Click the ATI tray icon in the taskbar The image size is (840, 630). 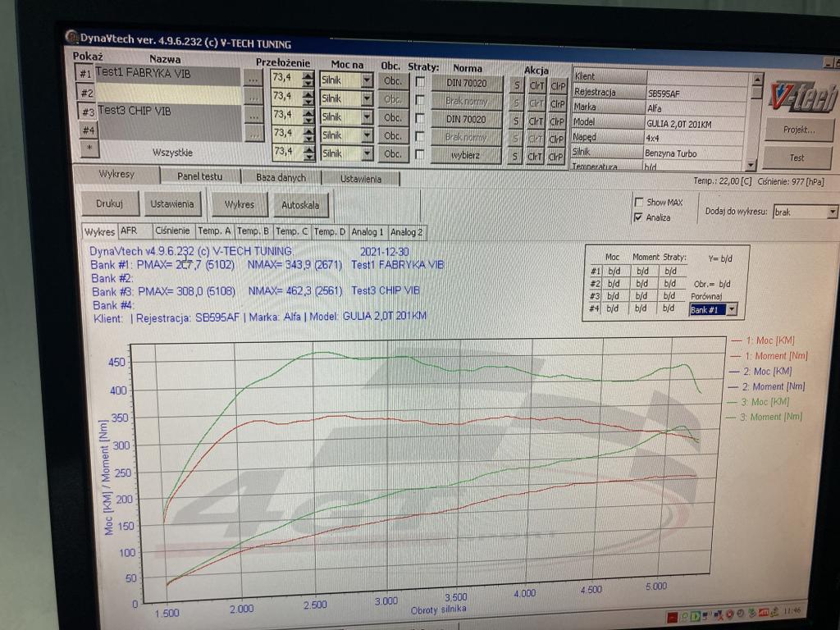coord(764,612)
